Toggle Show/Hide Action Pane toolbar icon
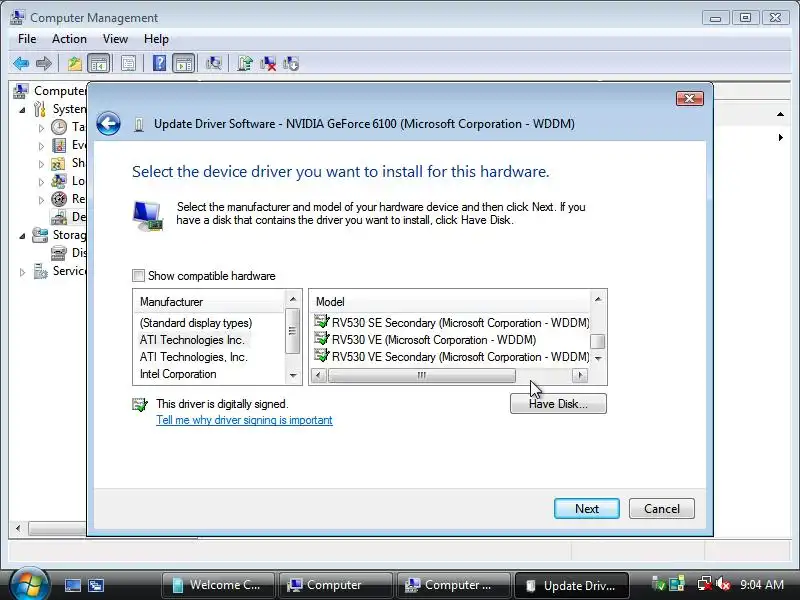This screenshot has width=800, height=600. (x=183, y=64)
